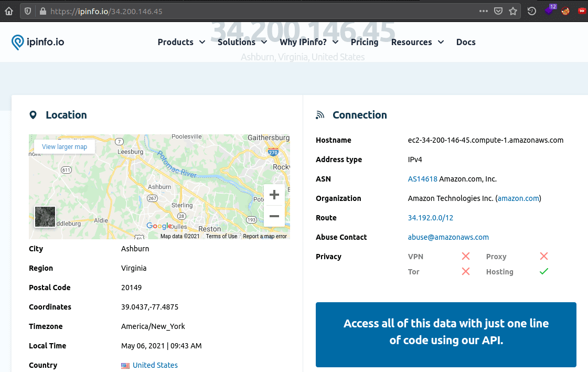Expand the Solutions dropdown menu
This screenshot has width=588, height=372.
242,42
